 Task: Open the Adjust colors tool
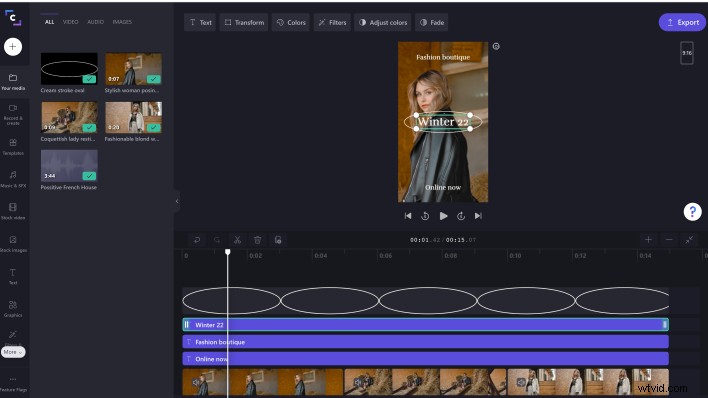click(383, 22)
